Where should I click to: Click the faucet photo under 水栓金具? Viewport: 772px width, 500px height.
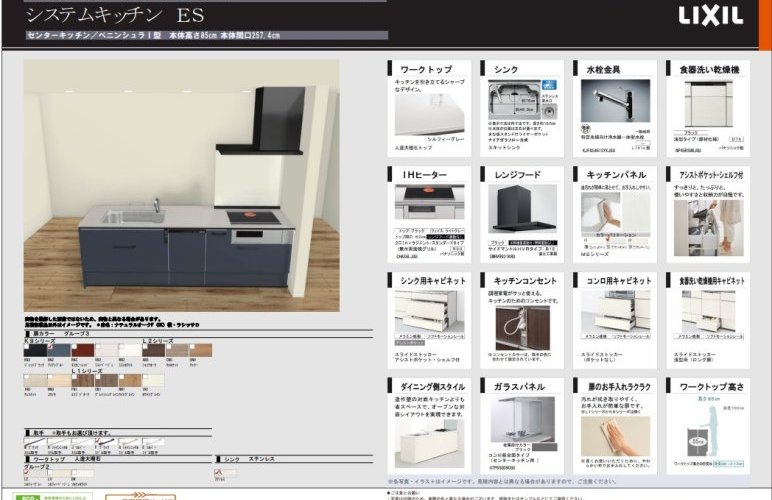[x=615, y=102]
